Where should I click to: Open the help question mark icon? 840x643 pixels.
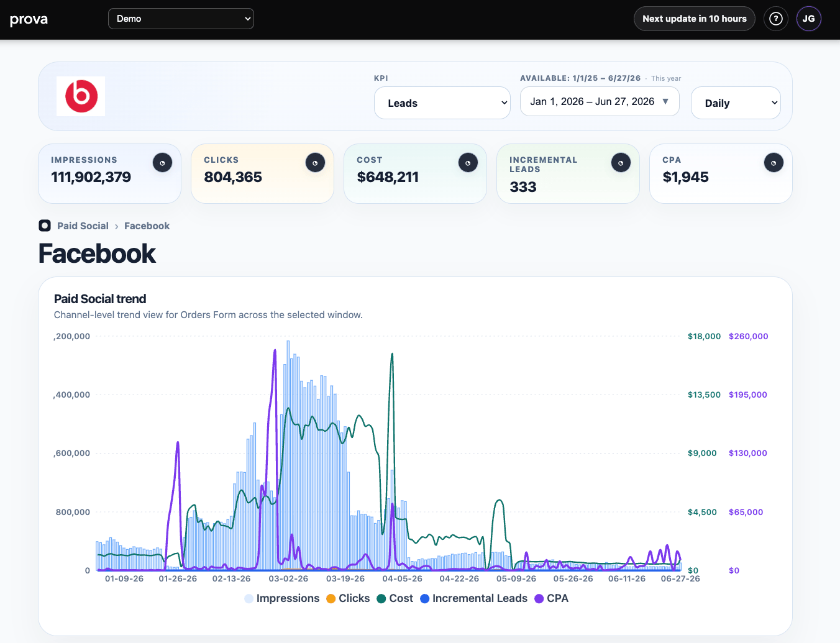(775, 19)
